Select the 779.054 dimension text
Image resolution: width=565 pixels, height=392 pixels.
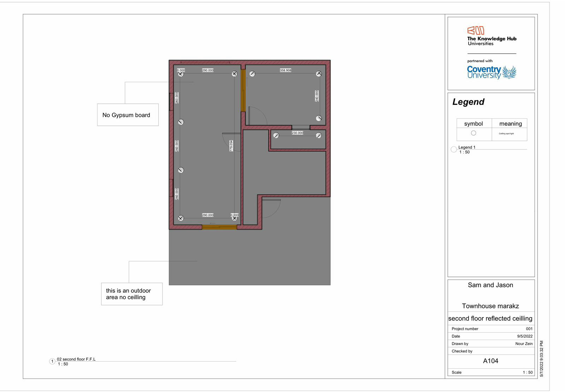231,145
